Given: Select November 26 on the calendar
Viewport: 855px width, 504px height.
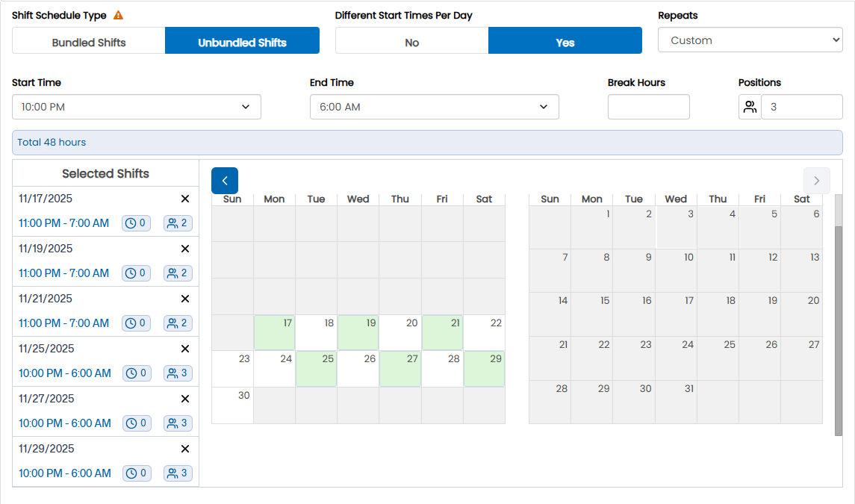Looking at the screenshot, I should pyautogui.click(x=358, y=369).
